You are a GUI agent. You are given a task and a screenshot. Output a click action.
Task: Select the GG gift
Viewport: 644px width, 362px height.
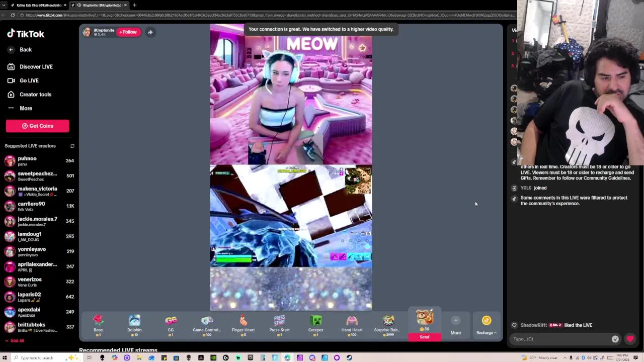coord(171,325)
